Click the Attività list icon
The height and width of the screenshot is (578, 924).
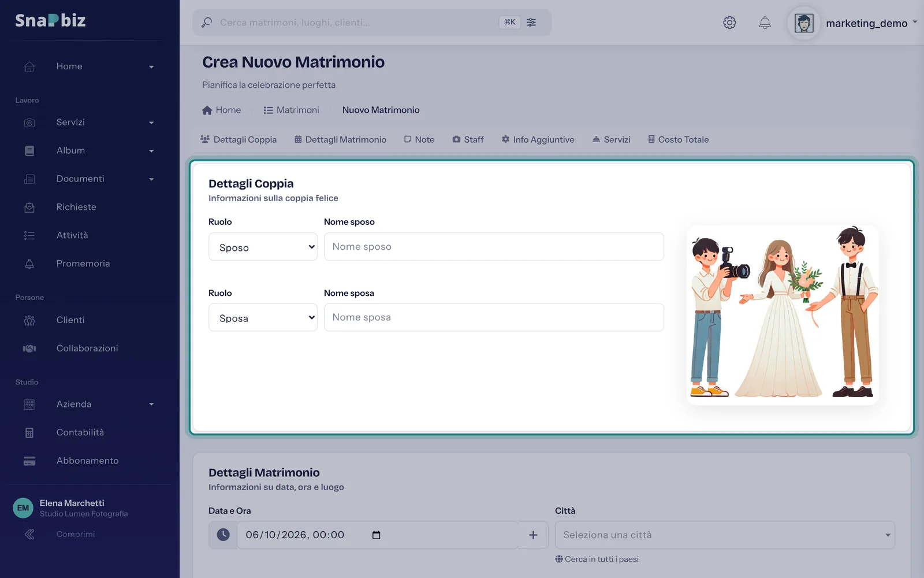point(29,235)
